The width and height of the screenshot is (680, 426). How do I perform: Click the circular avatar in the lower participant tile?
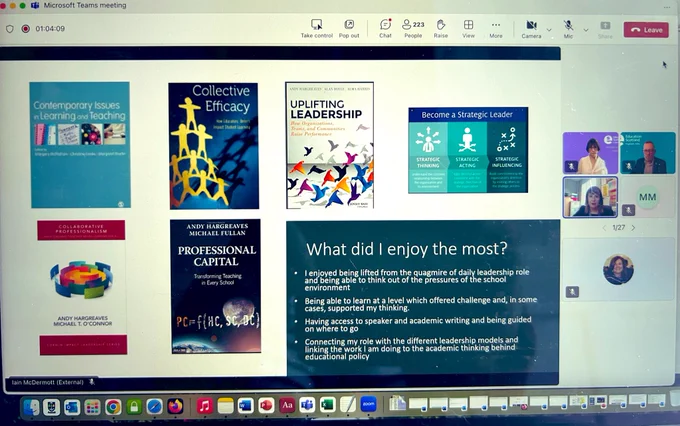click(x=618, y=269)
